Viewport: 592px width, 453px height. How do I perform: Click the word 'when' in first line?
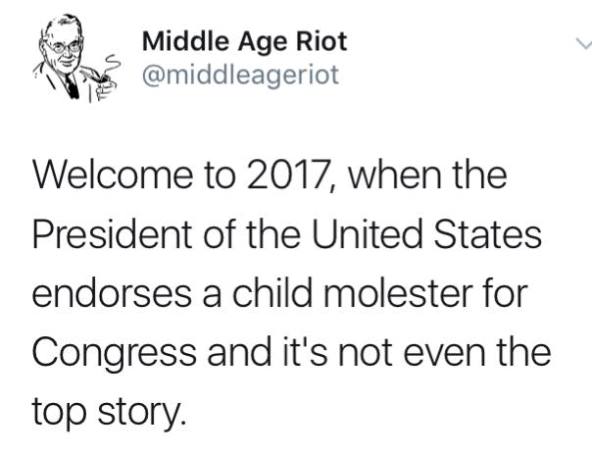point(394,176)
